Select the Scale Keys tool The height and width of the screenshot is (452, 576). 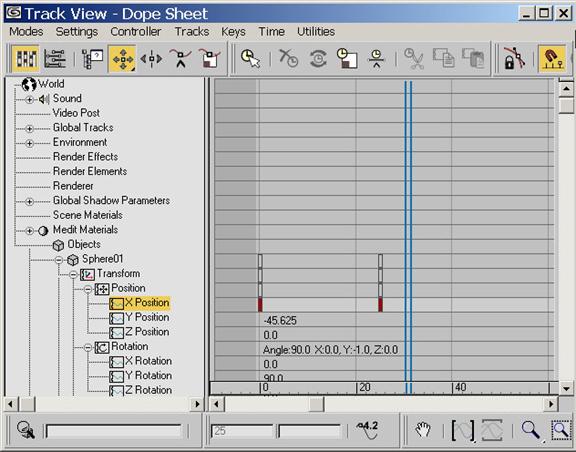point(209,58)
